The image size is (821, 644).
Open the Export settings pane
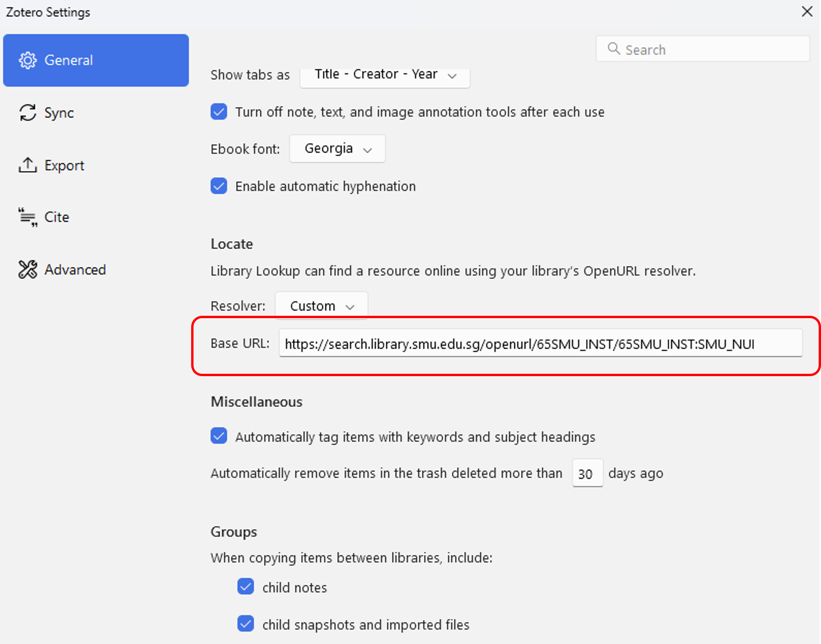point(96,165)
